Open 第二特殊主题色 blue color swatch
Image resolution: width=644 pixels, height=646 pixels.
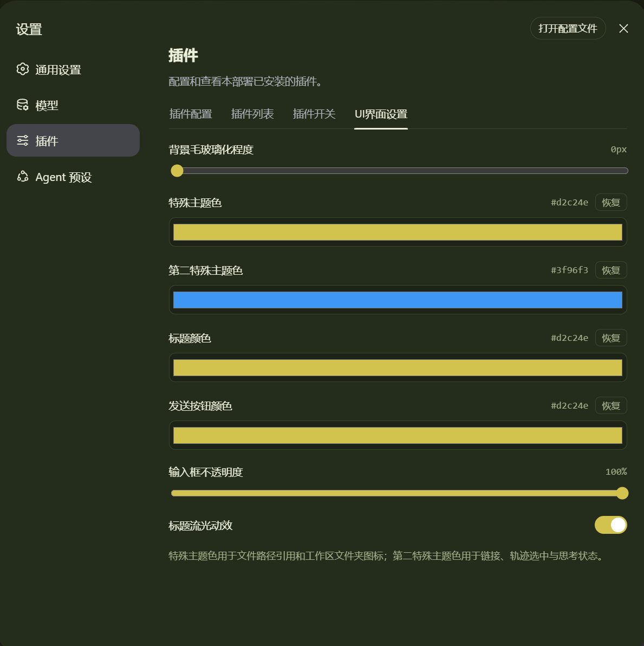tap(398, 300)
